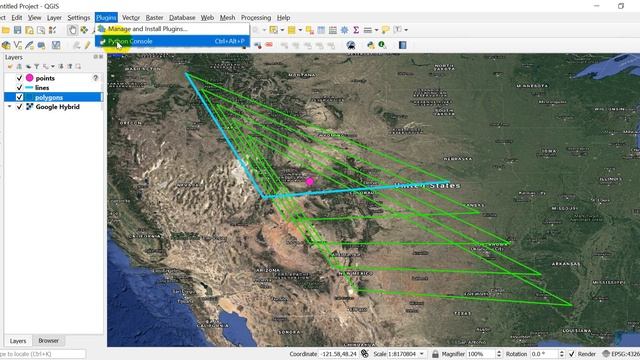Click the Deselect Features icon
The image size is (640, 360).
(309, 30)
